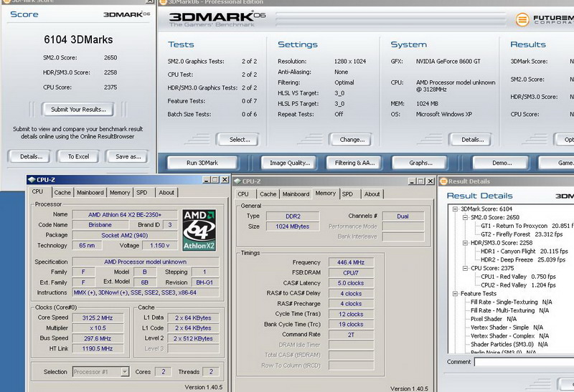574x392 pixels.
Task: Open About tab in first CPU-Z
Action: 166,193
